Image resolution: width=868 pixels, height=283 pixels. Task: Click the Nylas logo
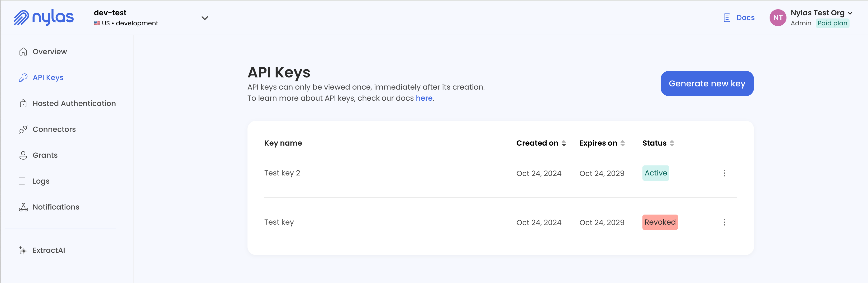coord(44,17)
